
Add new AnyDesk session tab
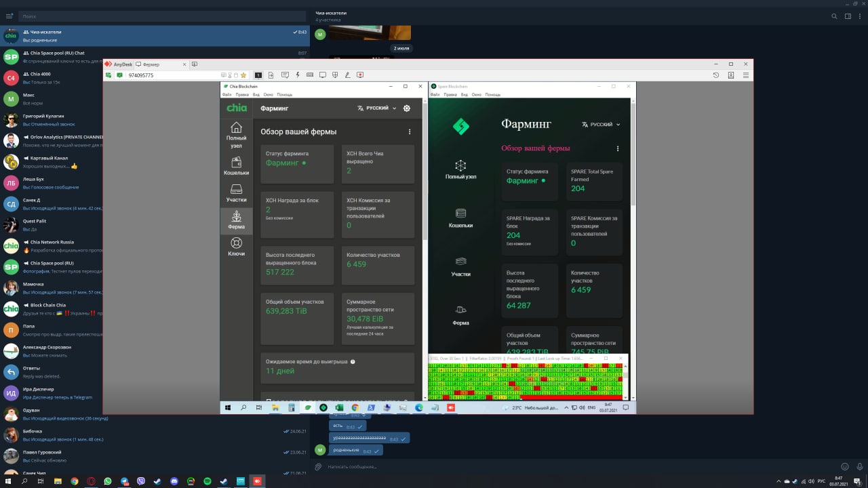pos(195,64)
